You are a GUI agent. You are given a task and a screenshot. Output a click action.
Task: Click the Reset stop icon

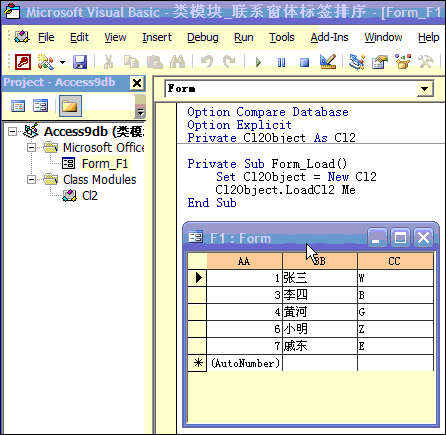[x=304, y=63]
